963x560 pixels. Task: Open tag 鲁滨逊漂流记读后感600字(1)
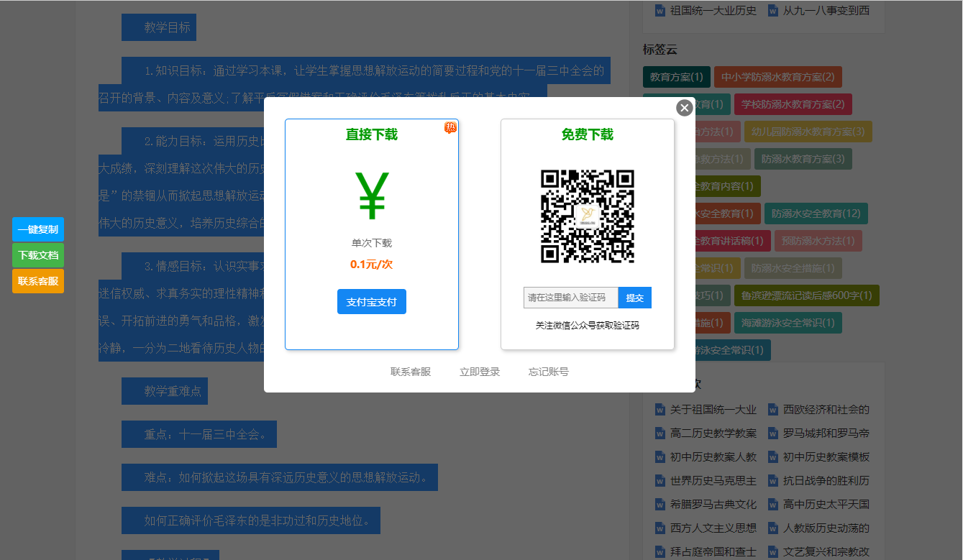(807, 295)
